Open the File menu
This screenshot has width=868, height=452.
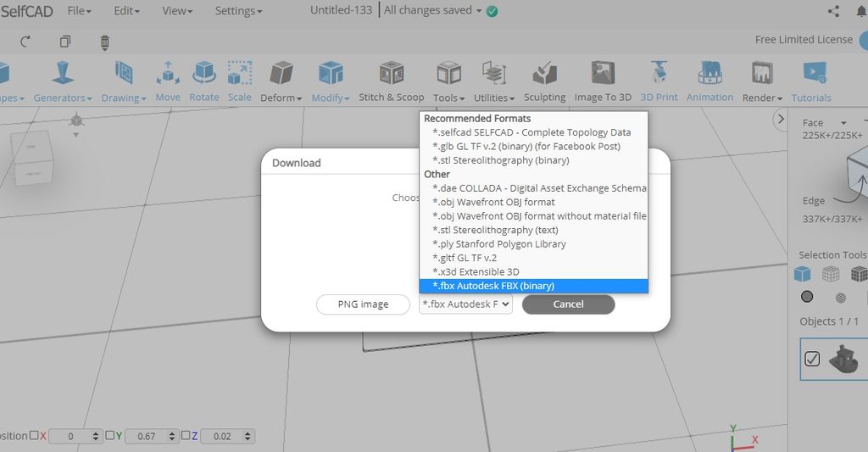coord(79,10)
